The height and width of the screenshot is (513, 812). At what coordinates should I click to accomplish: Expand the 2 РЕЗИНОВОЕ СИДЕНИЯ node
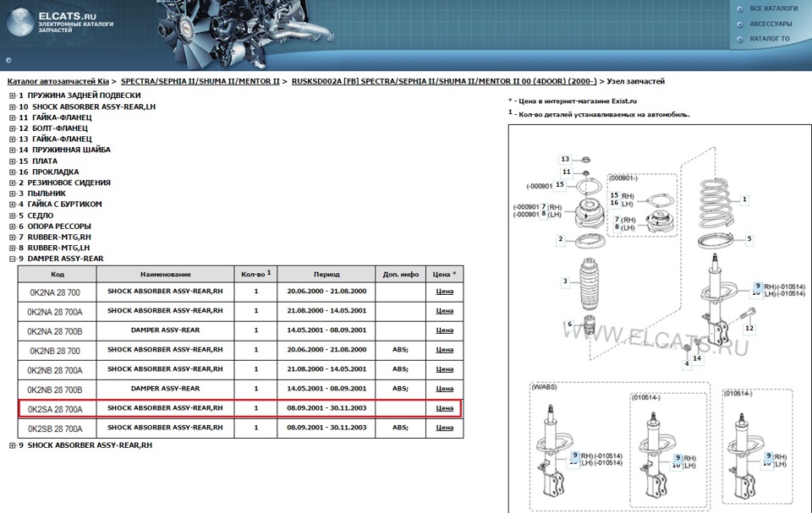13,183
